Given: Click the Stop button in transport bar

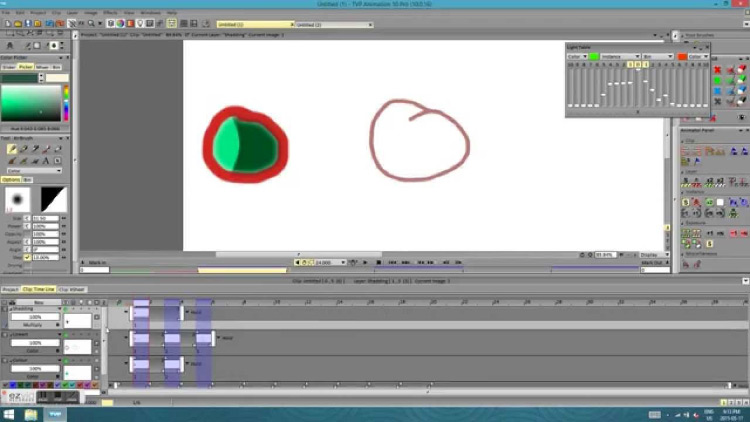Looking at the screenshot, I should tap(378, 262).
